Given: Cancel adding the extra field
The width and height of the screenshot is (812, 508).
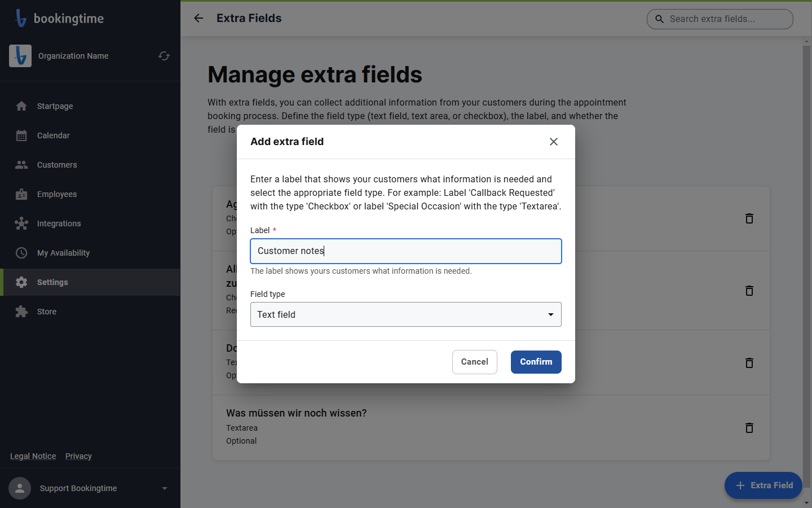Looking at the screenshot, I should tap(475, 362).
